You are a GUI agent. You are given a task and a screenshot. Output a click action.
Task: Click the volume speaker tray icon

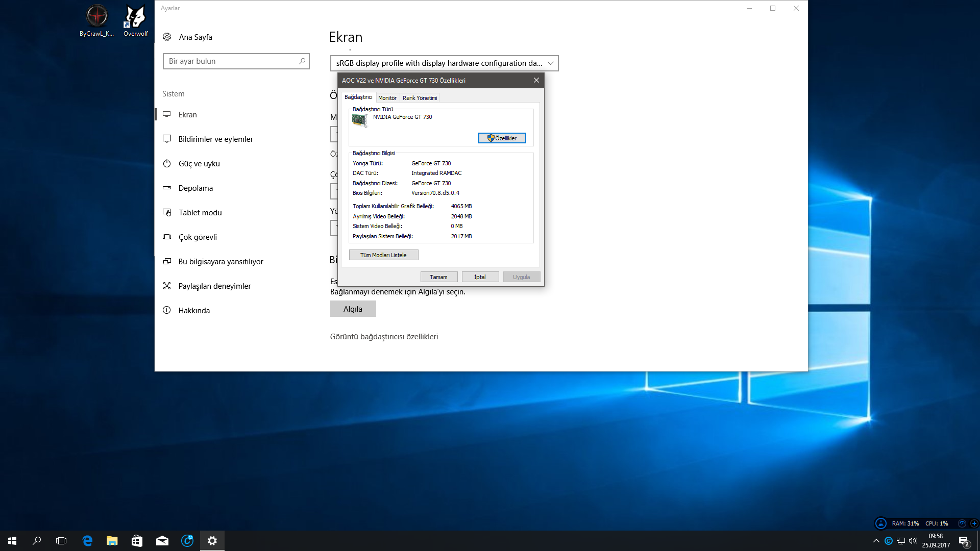[x=913, y=541]
